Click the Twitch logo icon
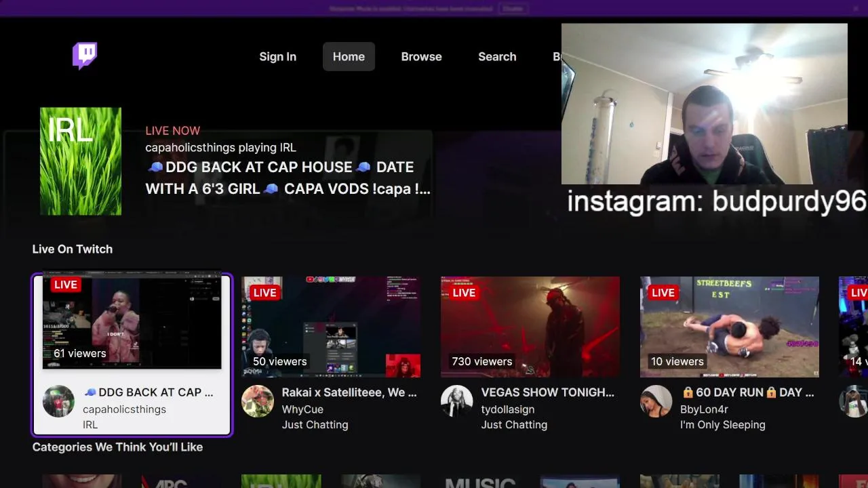This screenshot has width=868, height=488. (85, 56)
